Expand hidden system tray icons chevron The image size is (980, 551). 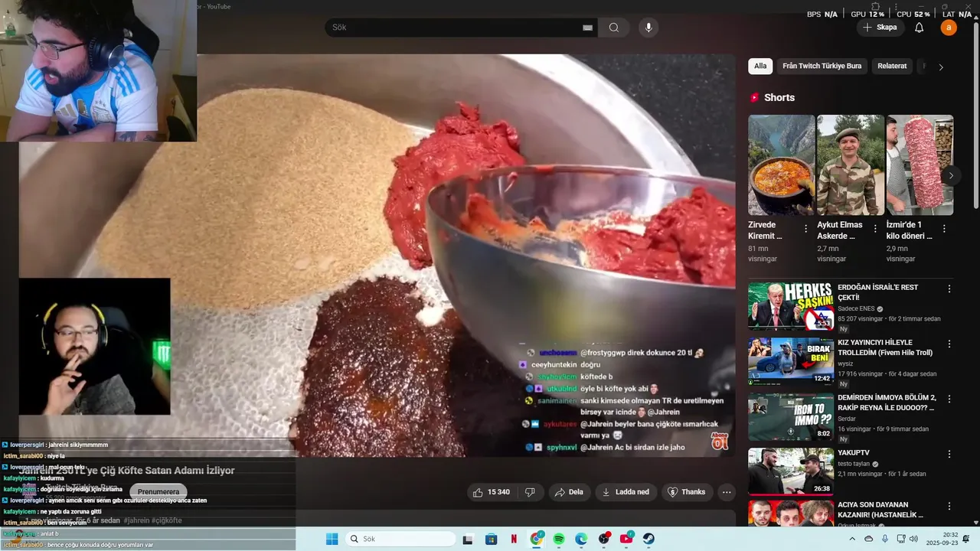coord(854,539)
